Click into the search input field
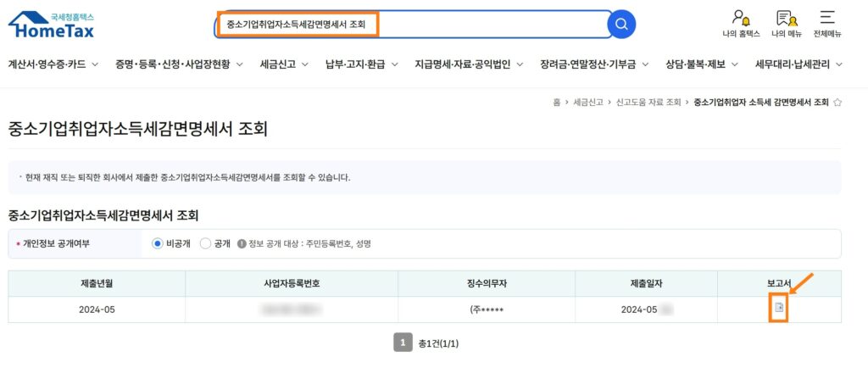 click(414, 25)
